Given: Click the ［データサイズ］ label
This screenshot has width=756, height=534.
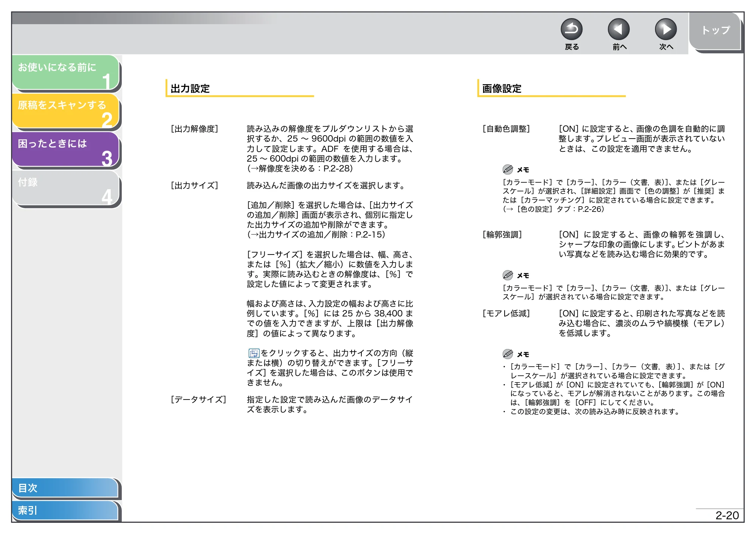Looking at the screenshot, I should coord(198,400).
